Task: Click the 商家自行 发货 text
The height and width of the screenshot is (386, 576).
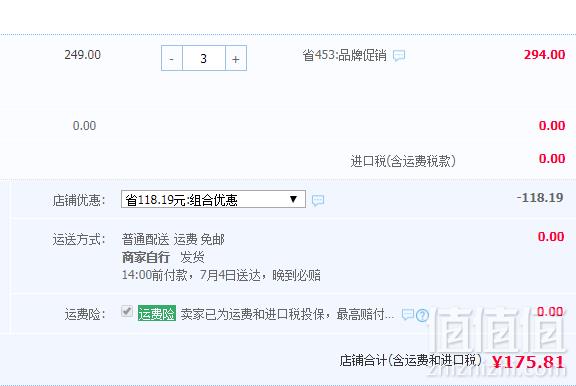Action: (x=163, y=257)
